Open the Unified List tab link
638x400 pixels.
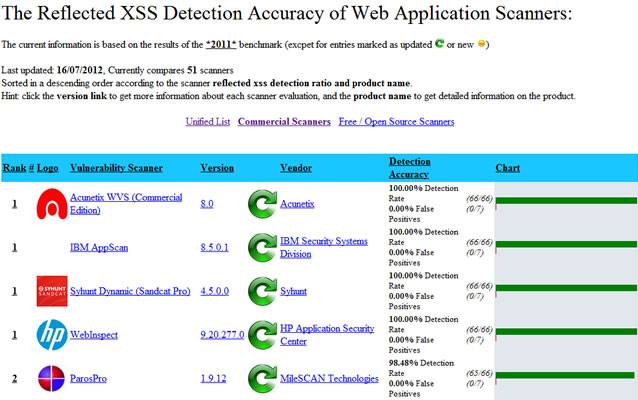point(208,122)
